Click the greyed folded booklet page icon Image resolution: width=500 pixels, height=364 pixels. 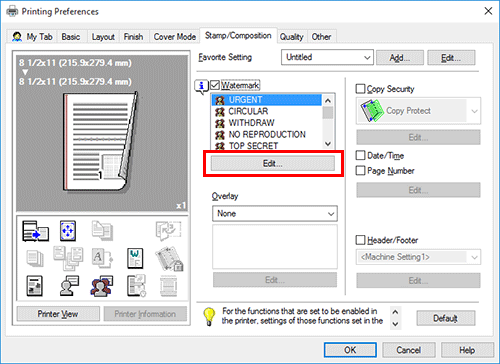click(168, 230)
